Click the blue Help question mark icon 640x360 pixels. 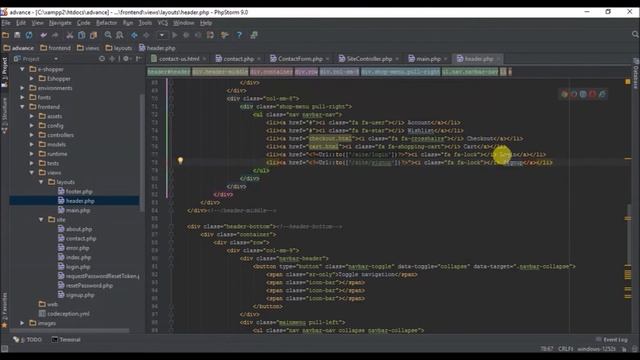(x=239, y=35)
